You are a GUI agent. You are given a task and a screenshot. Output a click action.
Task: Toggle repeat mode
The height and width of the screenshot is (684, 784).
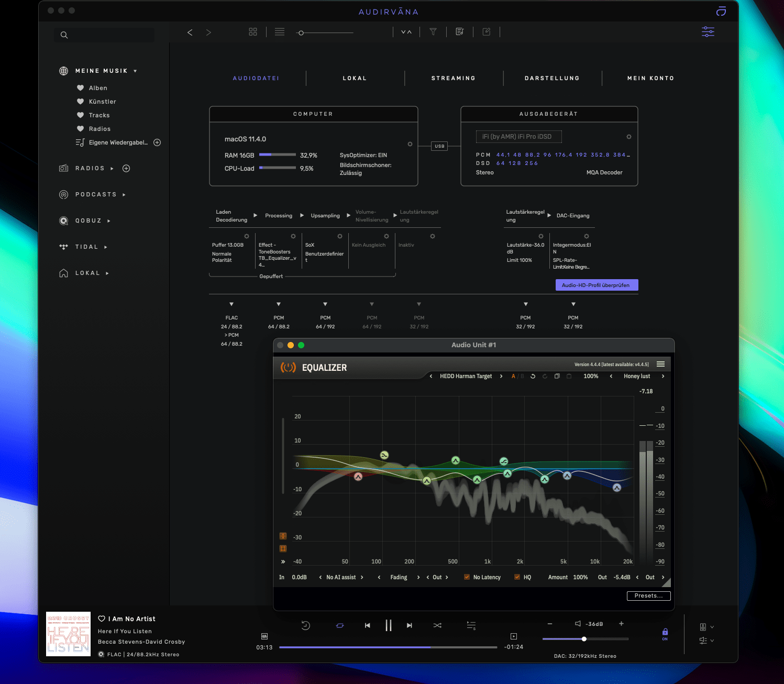pos(340,625)
